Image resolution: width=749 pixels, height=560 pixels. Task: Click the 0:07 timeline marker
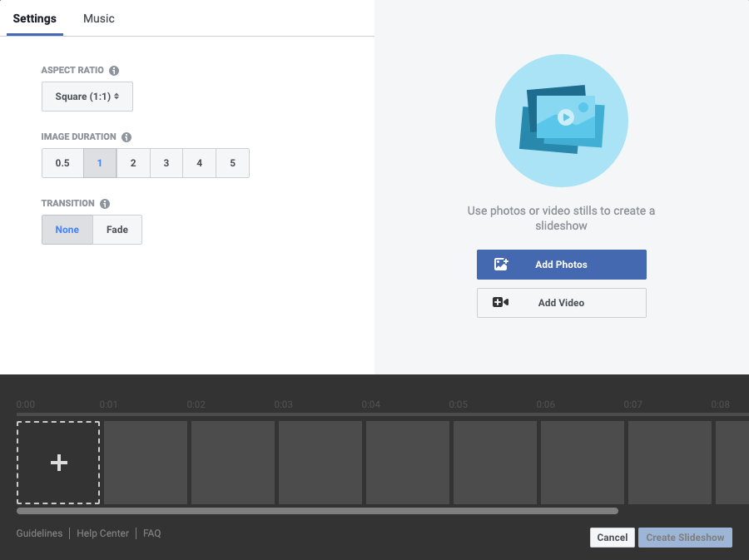coord(633,404)
